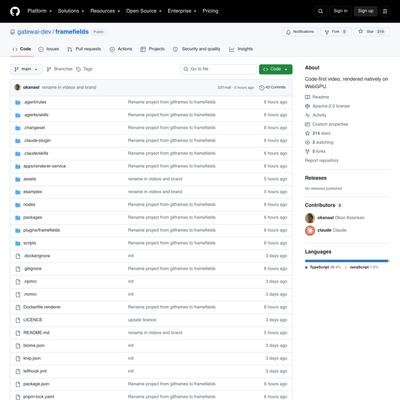The height and width of the screenshot is (400, 400).
Task: Open Activity link in About
Action: click(x=316, y=115)
